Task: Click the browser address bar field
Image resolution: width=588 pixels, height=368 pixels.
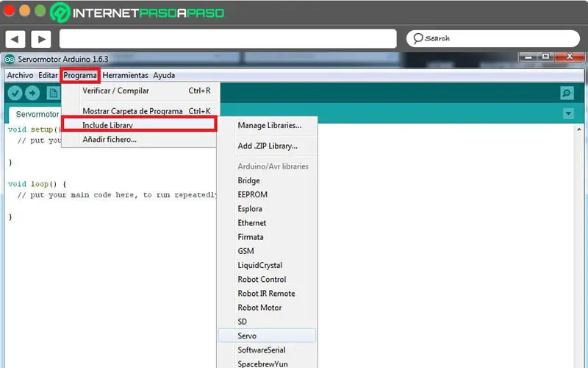Action: [228, 39]
